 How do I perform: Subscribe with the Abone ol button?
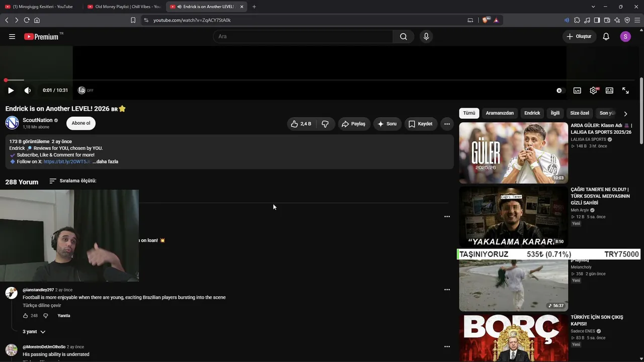click(x=81, y=123)
